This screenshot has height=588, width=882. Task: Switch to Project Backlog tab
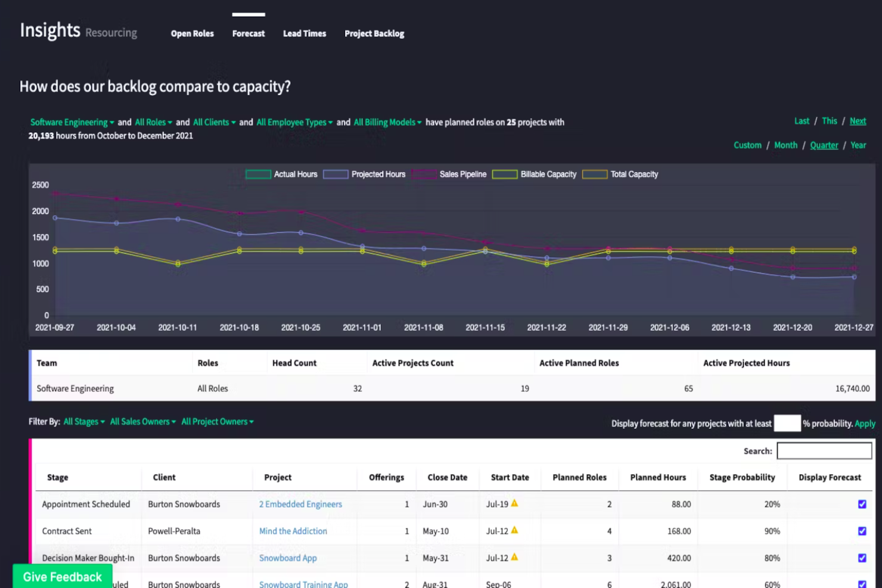tap(374, 33)
